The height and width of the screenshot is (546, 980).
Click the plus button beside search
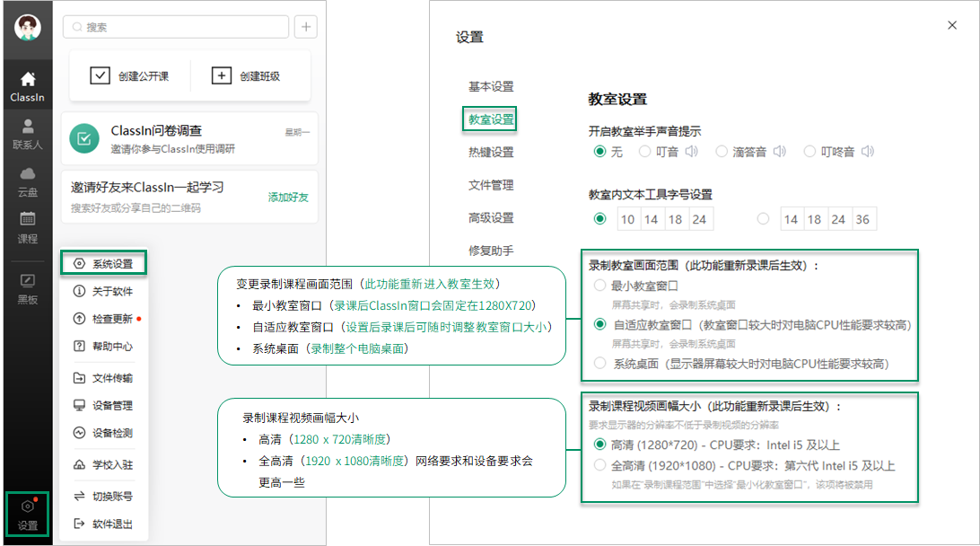pyautogui.click(x=306, y=27)
